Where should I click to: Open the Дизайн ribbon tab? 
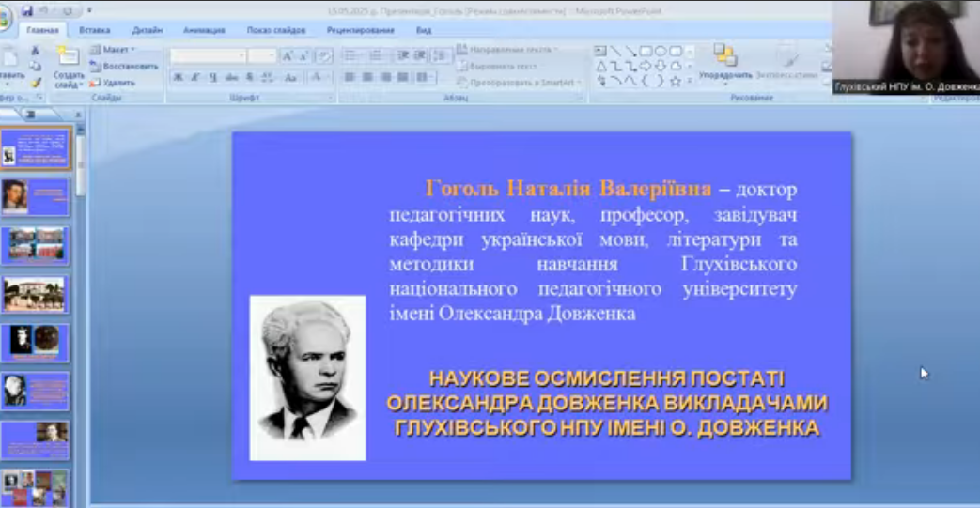coord(148,30)
